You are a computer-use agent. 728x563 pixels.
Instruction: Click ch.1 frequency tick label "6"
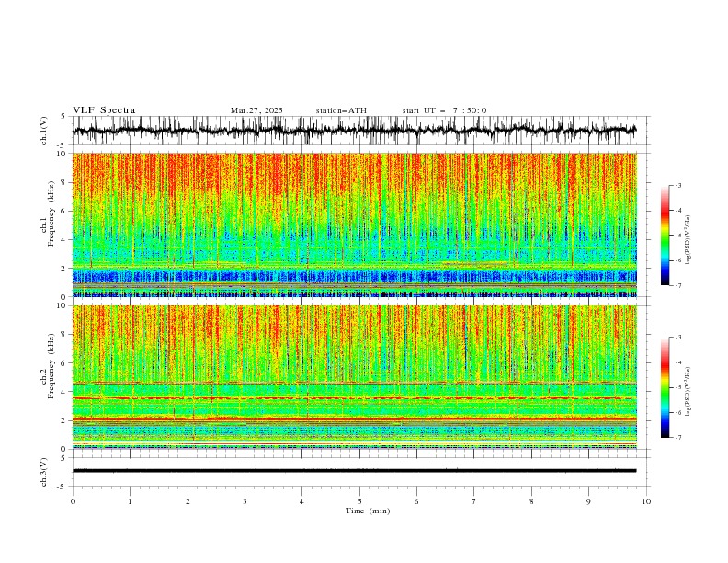click(x=64, y=211)
